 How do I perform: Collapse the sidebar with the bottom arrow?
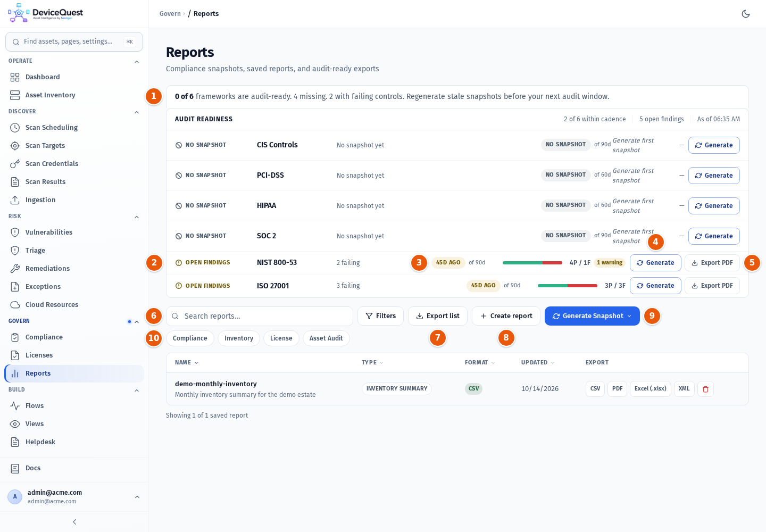coord(74,522)
